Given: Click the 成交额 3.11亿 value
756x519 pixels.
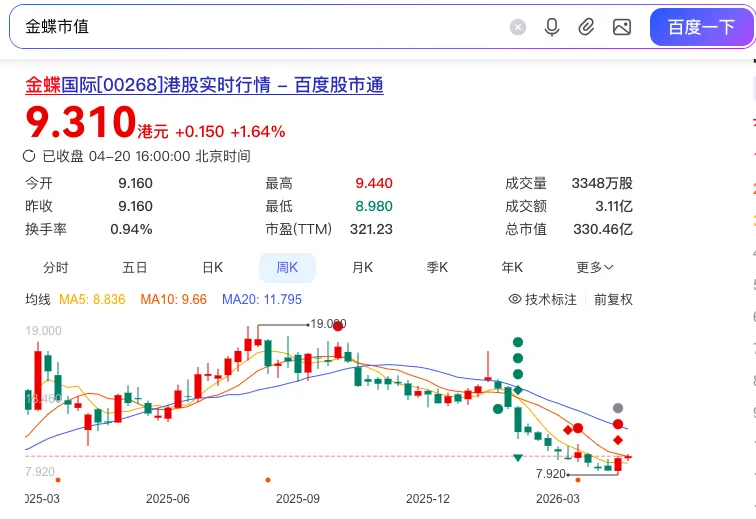Looking at the screenshot, I should click(614, 206).
